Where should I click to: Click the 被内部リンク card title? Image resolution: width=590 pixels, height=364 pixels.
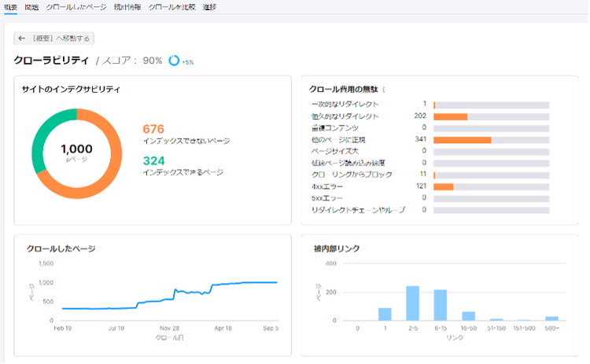coord(337,248)
